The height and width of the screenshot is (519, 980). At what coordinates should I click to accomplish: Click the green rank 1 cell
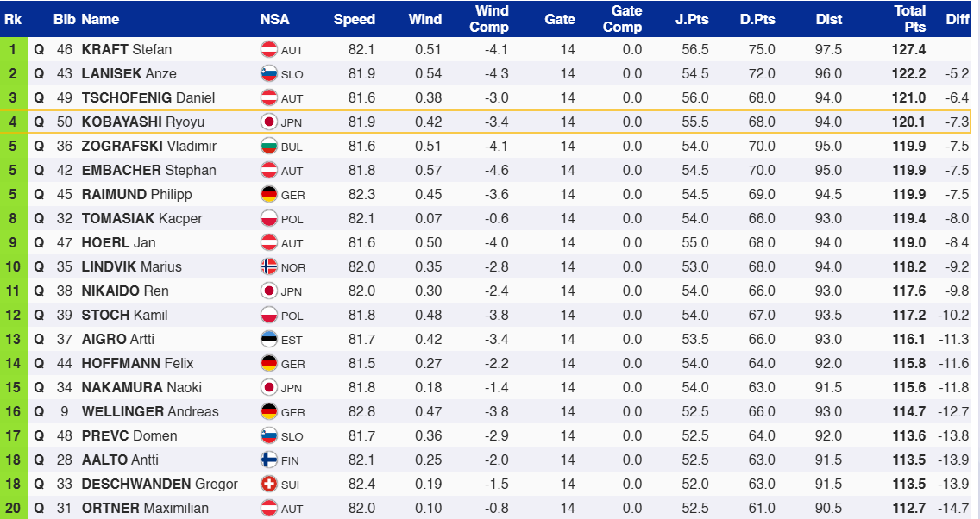13,50
